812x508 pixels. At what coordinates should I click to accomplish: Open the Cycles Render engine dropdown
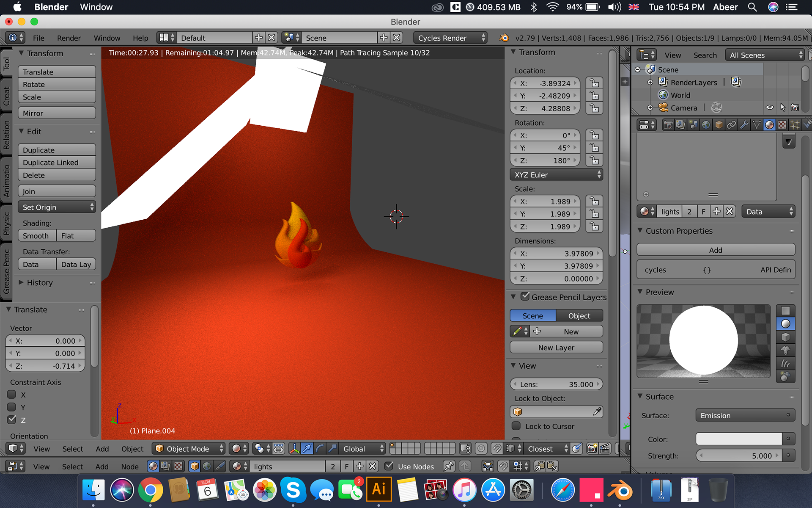tap(450, 38)
